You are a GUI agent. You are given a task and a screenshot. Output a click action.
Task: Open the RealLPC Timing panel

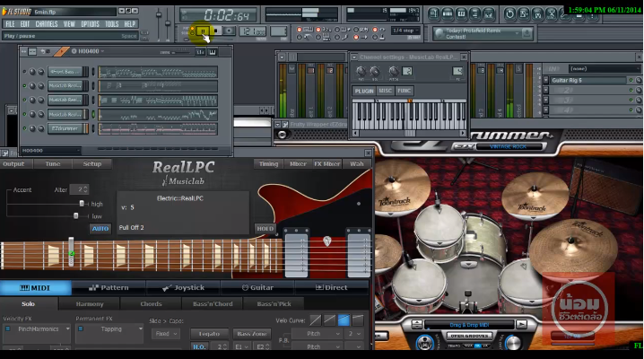(268, 164)
